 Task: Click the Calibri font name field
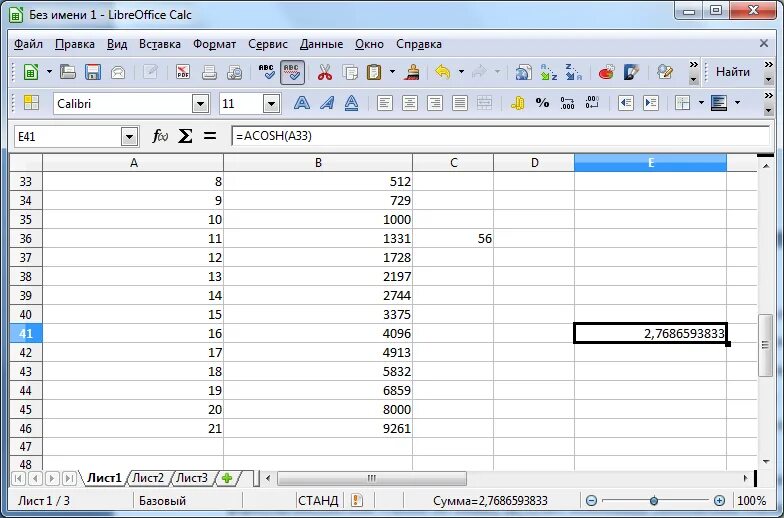pos(122,104)
